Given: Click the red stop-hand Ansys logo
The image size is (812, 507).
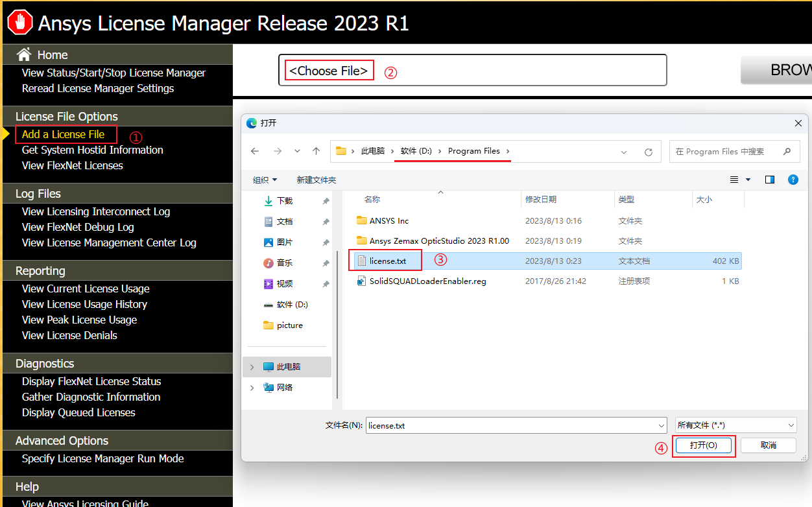Looking at the screenshot, I should [x=20, y=22].
